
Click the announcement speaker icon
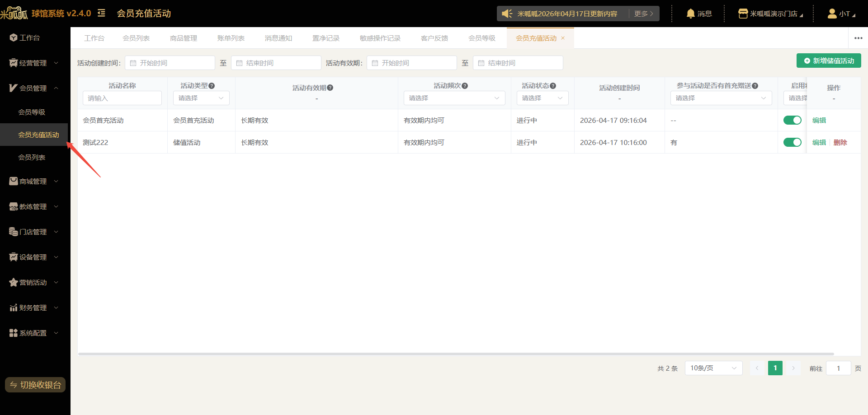tap(507, 14)
